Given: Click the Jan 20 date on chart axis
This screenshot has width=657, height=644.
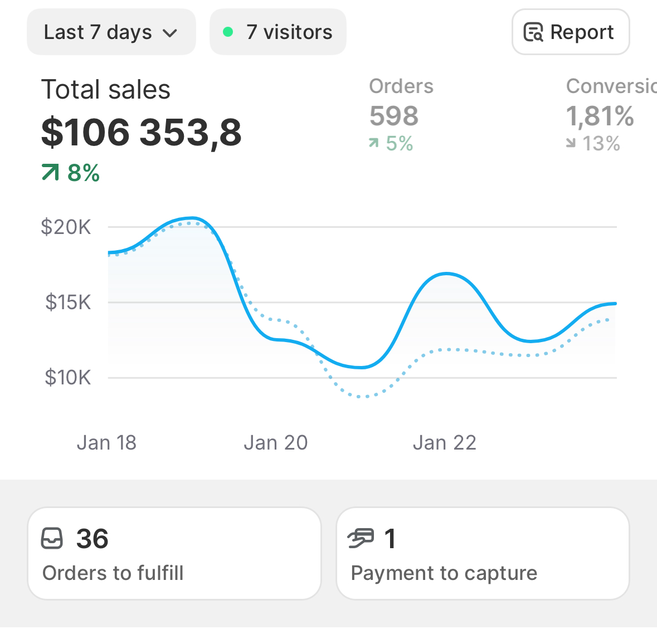Looking at the screenshot, I should pos(276,443).
